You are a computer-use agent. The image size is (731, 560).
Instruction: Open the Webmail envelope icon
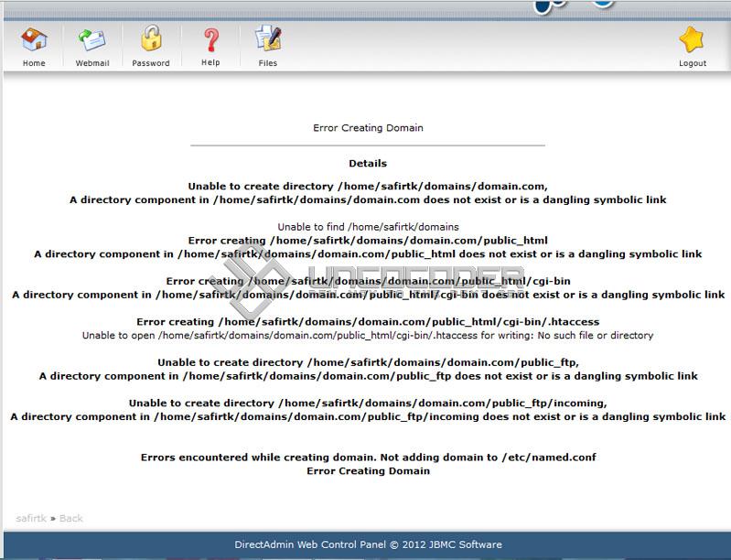92,39
